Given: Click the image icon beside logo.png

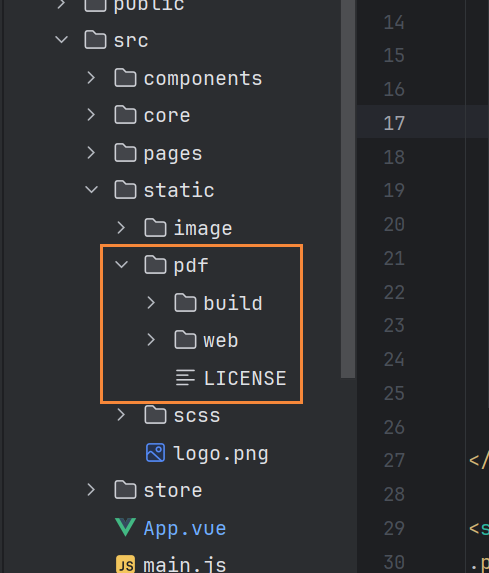Looking at the screenshot, I should [x=155, y=453].
